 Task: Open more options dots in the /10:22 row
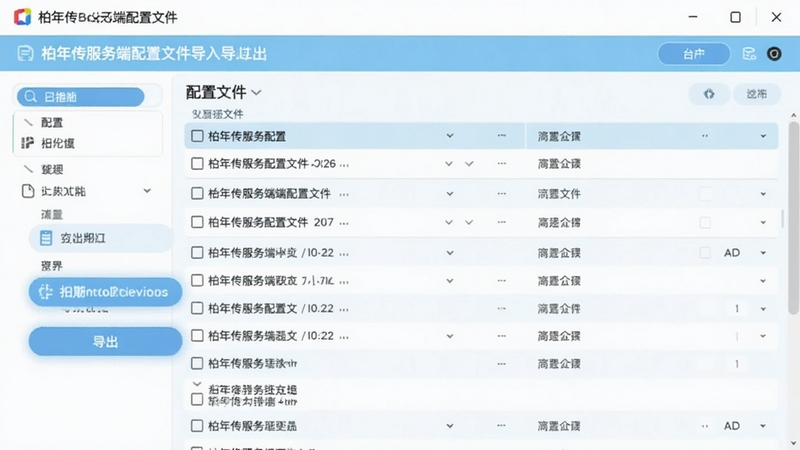point(502,336)
